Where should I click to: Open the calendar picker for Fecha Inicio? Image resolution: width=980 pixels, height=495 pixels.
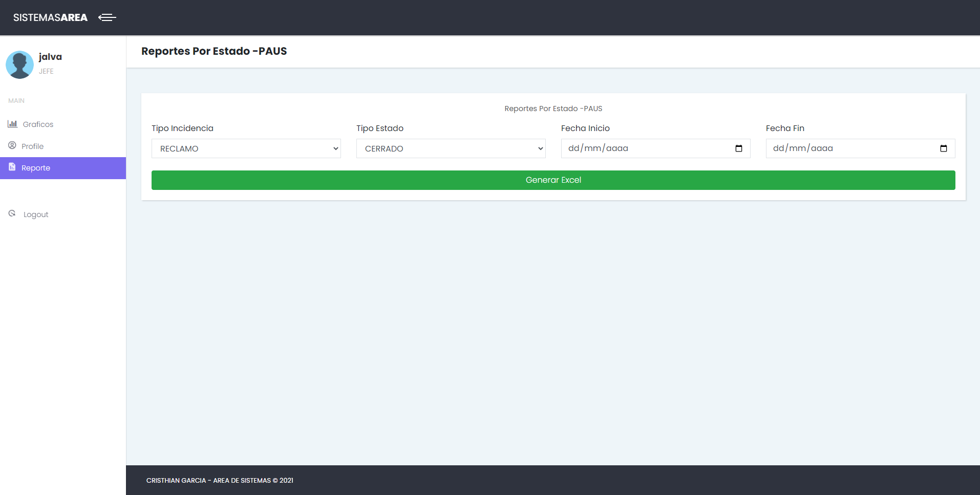(739, 148)
